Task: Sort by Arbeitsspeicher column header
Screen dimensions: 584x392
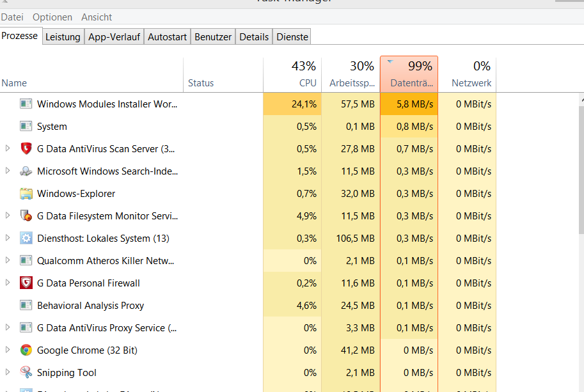Action: pos(351,74)
